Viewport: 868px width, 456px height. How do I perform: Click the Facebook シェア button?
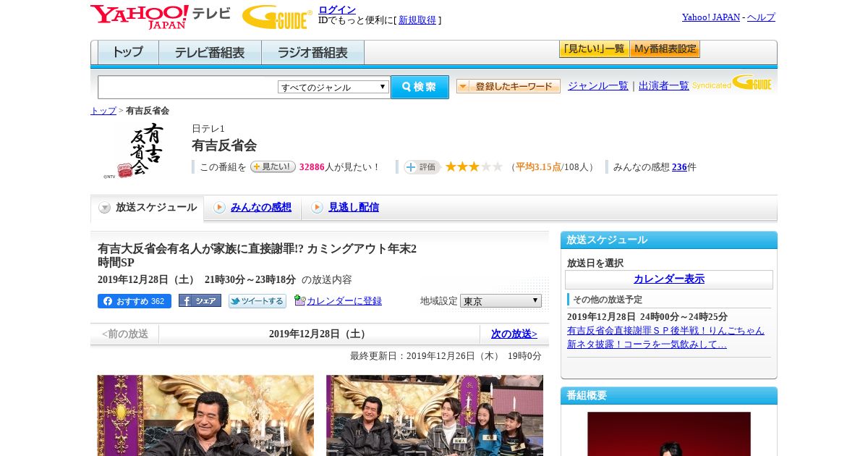click(x=200, y=300)
